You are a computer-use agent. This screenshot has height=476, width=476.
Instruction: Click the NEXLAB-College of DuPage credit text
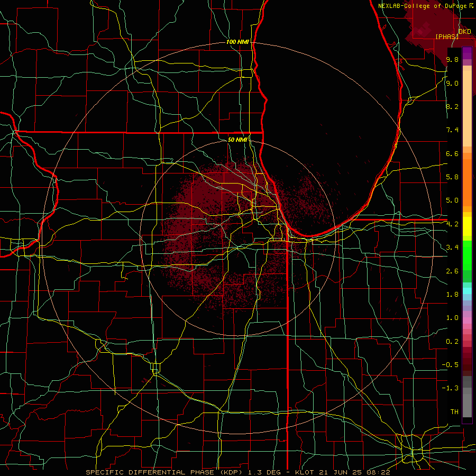(423, 6)
